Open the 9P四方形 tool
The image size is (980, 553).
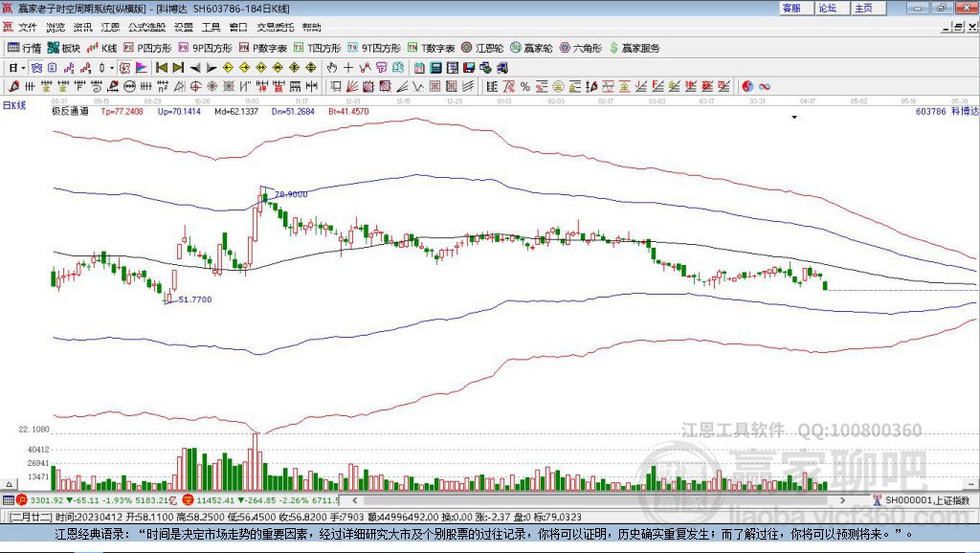click(x=205, y=48)
